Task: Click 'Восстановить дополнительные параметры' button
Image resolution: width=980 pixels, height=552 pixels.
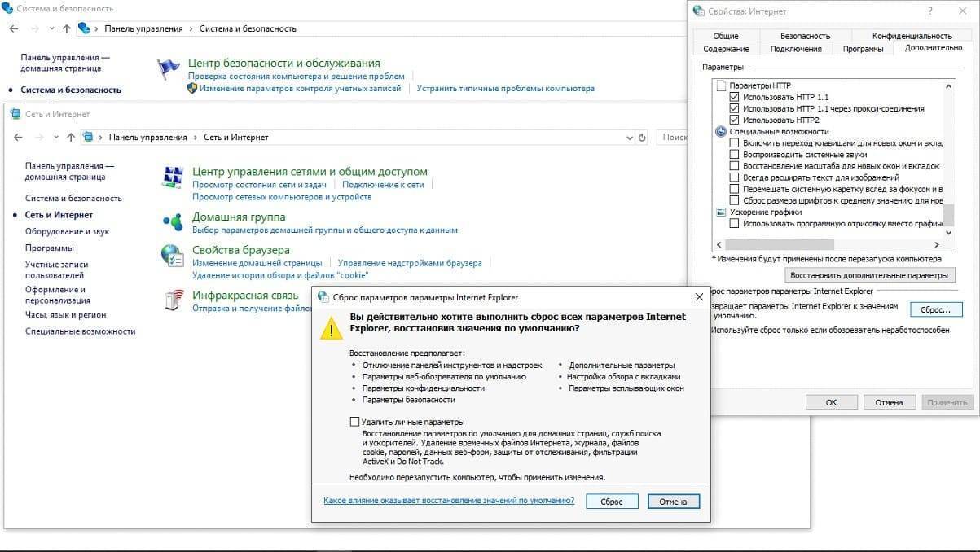Action: click(869, 275)
